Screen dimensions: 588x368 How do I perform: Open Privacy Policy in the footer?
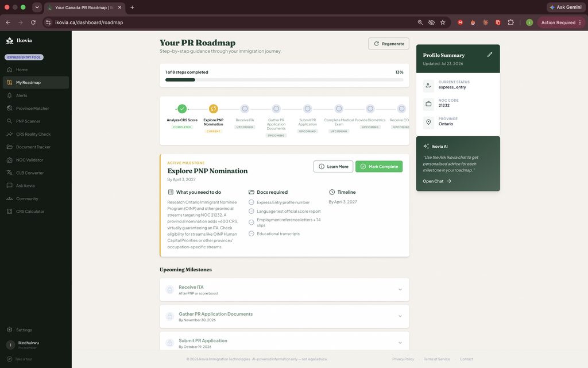(x=403, y=359)
